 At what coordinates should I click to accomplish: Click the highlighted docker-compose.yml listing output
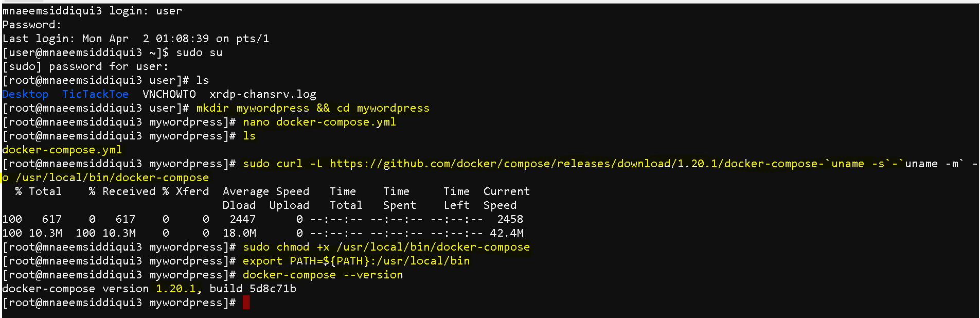62,150
